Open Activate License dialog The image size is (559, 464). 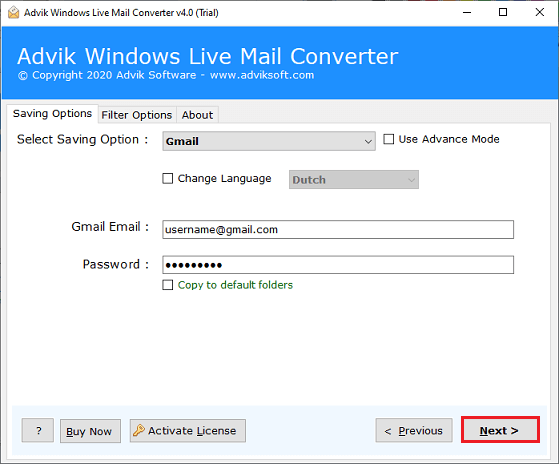pyautogui.click(x=188, y=431)
